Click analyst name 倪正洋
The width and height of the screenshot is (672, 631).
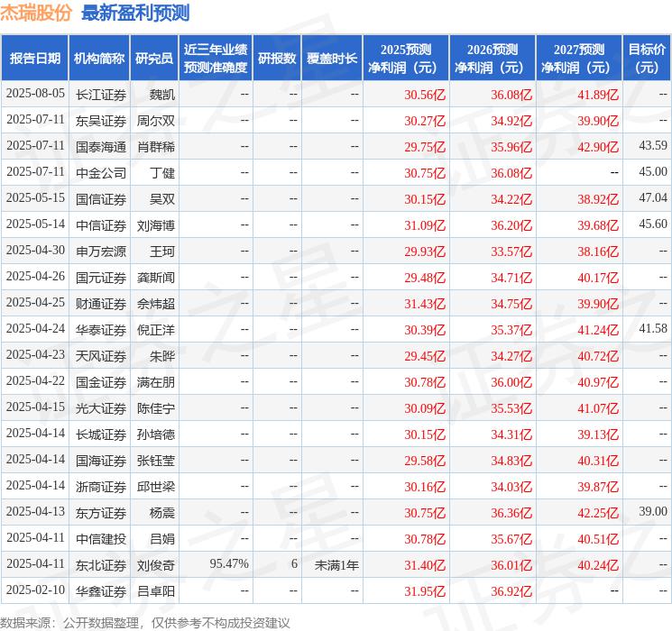155,330
